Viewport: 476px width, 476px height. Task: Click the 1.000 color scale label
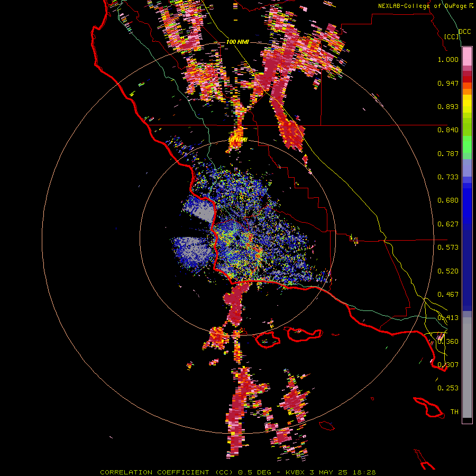(x=448, y=59)
